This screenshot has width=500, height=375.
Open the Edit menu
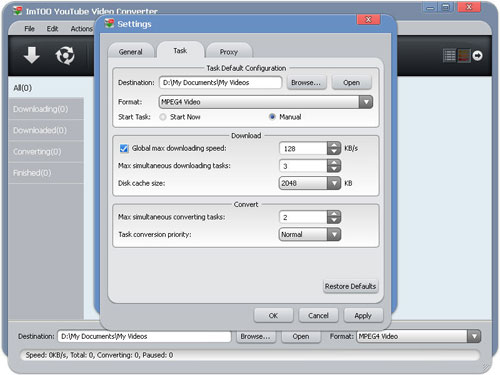point(52,29)
